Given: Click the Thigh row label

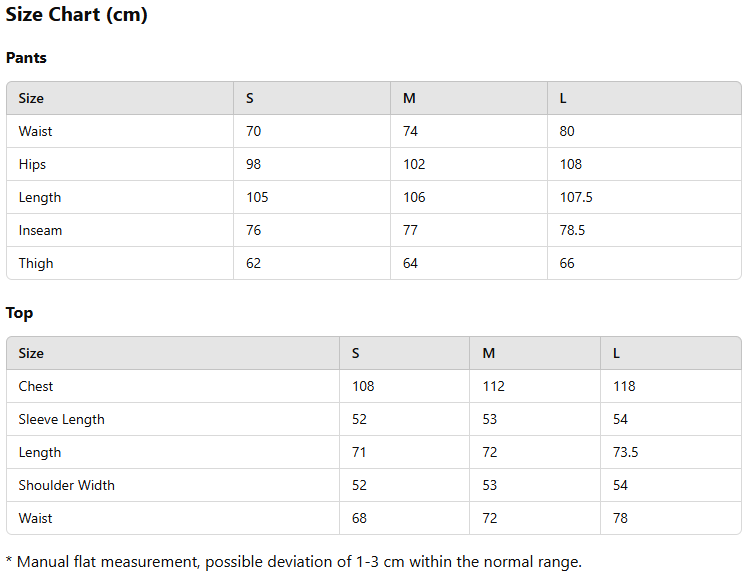Looking at the screenshot, I should pyautogui.click(x=36, y=263).
